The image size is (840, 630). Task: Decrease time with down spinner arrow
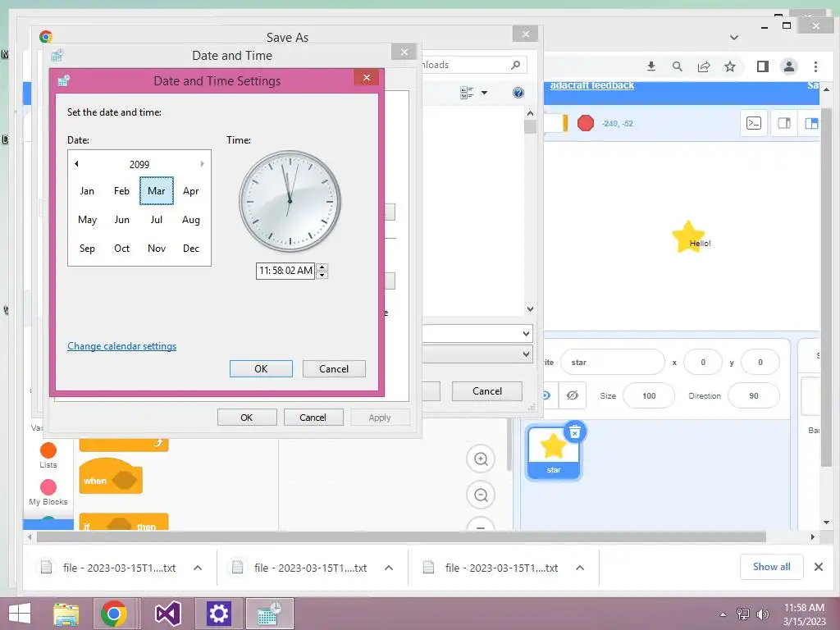tap(322, 276)
